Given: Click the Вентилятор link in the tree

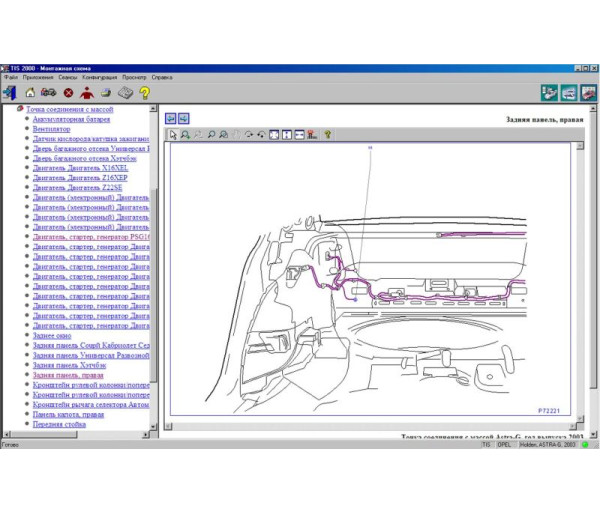Looking at the screenshot, I should (51, 128).
